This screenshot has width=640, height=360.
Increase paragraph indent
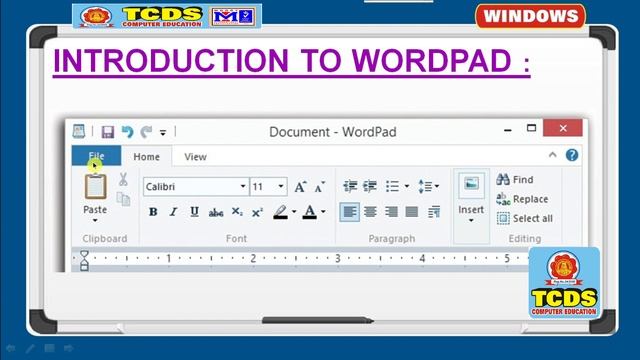(370, 187)
